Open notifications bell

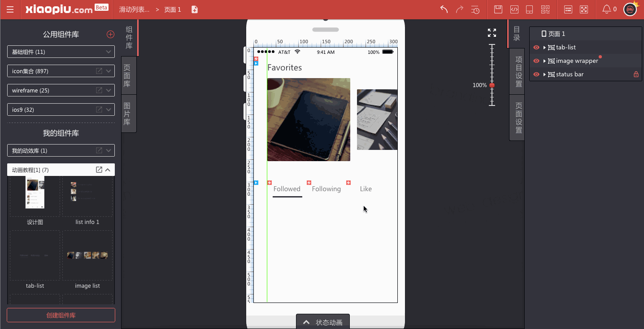pyautogui.click(x=606, y=9)
